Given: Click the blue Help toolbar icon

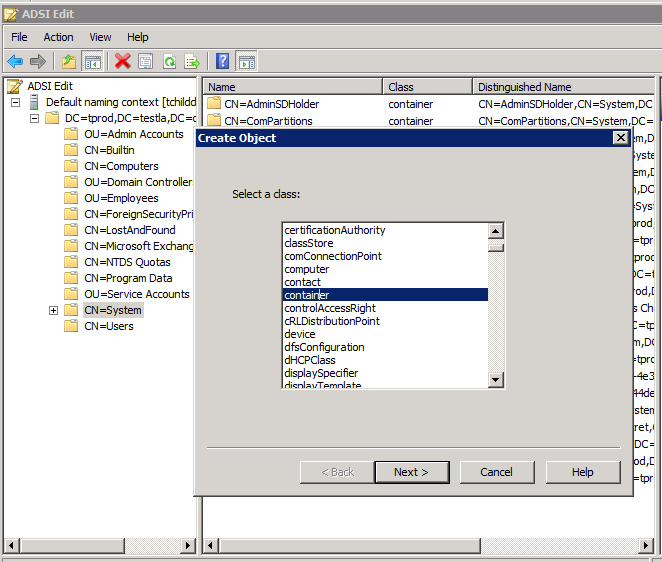Looking at the screenshot, I should coord(222,62).
